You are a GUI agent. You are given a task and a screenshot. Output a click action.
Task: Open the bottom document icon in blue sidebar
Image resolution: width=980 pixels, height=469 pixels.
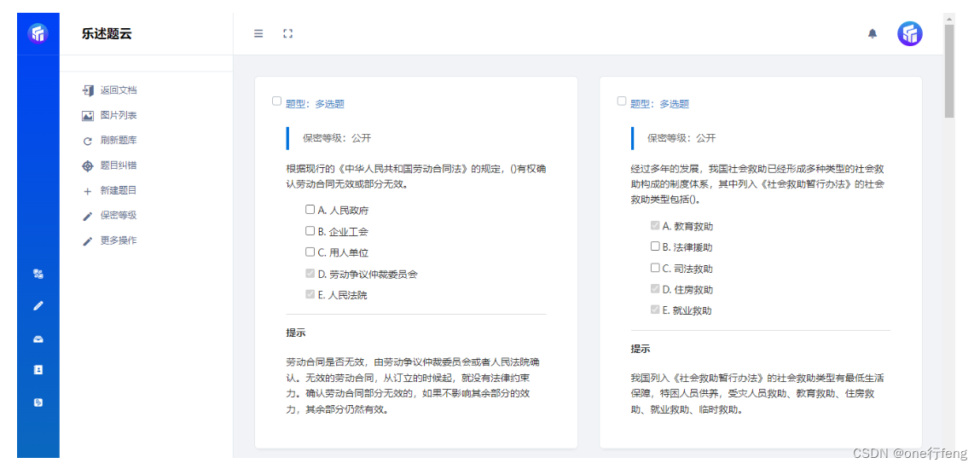[38, 402]
